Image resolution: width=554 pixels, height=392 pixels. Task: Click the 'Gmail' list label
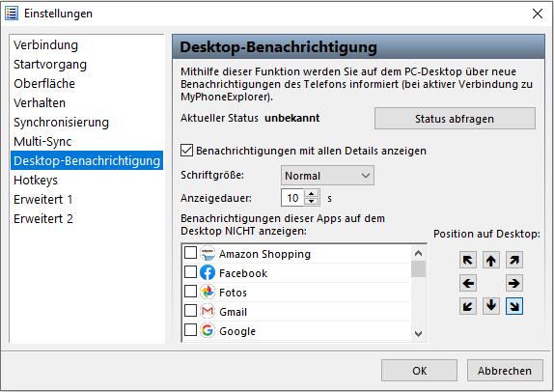[233, 312]
